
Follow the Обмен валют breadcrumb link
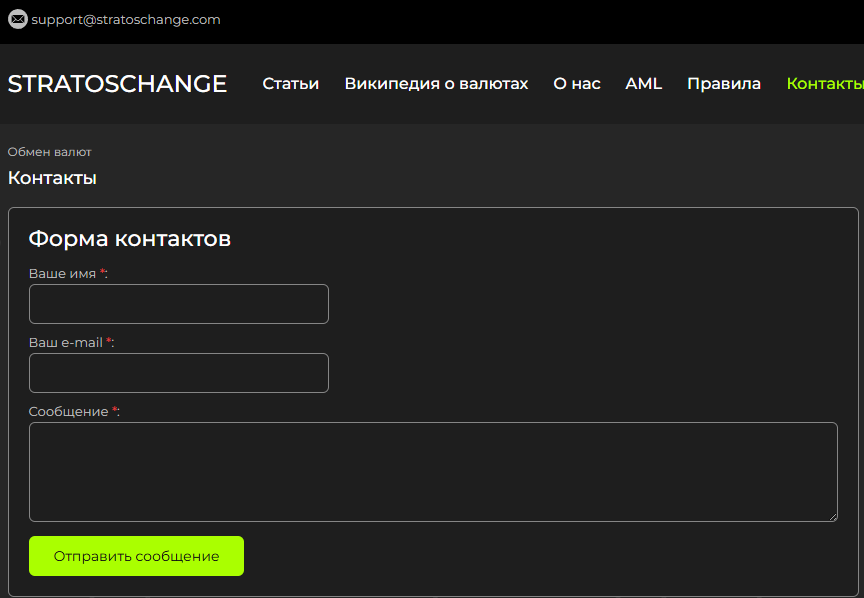[x=47, y=152]
